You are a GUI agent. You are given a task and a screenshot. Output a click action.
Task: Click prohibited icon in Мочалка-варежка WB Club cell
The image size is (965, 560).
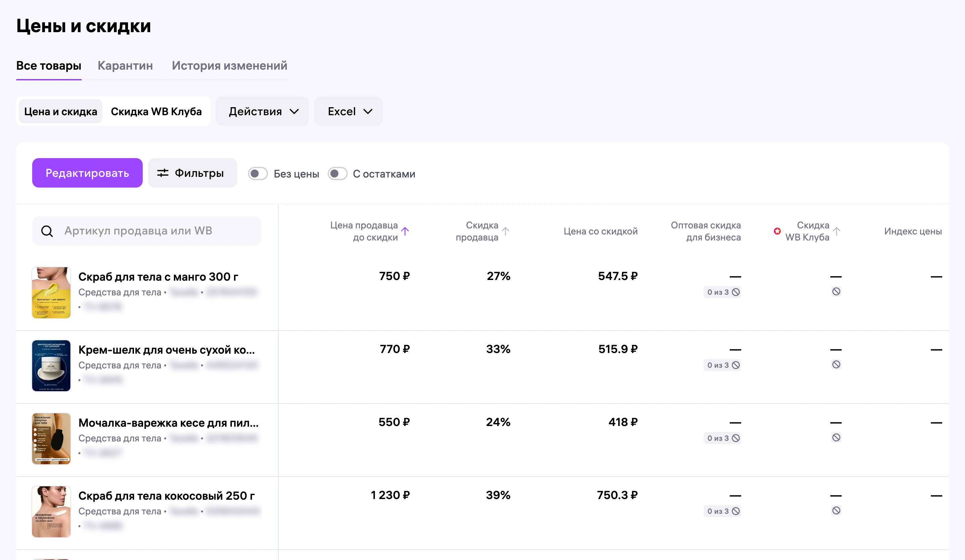pos(836,437)
